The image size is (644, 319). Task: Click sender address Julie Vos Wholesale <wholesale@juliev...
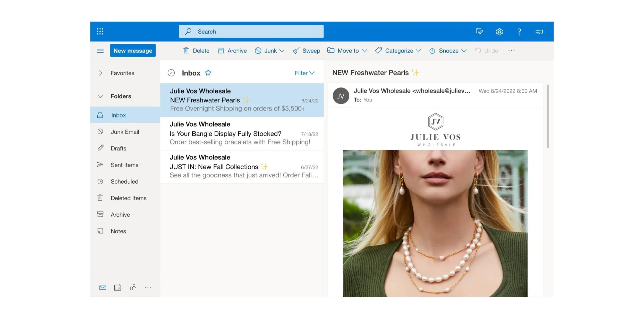pyautogui.click(x=412, y=91)
